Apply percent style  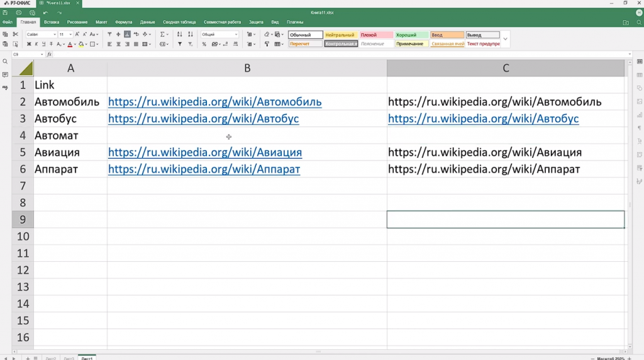coord(204,44)
